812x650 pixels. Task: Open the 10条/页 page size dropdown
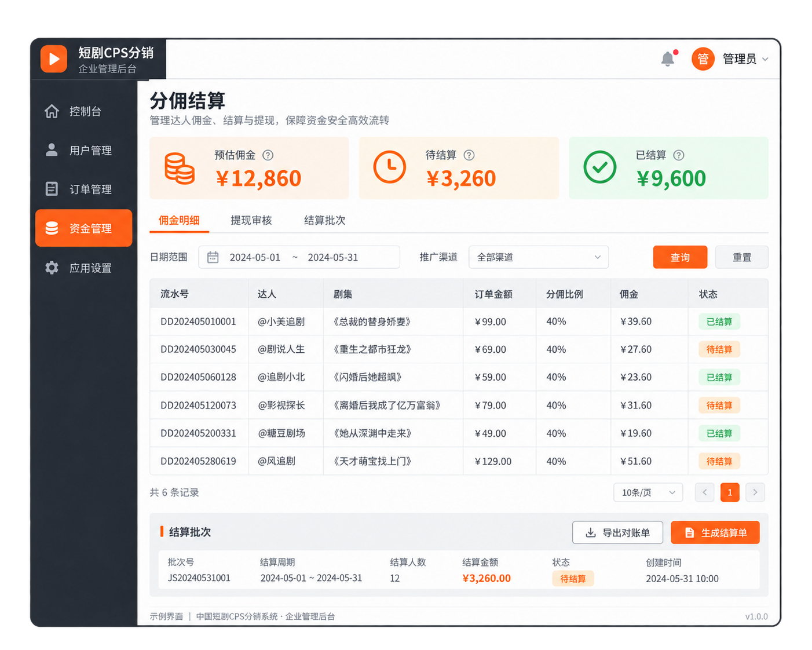[648, 492]
